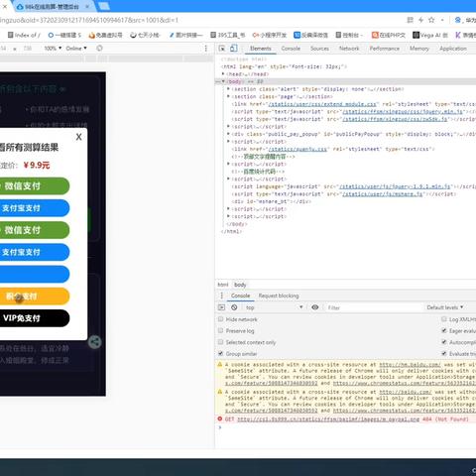The height and width of the screenshot is (476, 476).
Task: Clear the console with the ban icon
Action: pyautogui.click(x=234, y=307)
